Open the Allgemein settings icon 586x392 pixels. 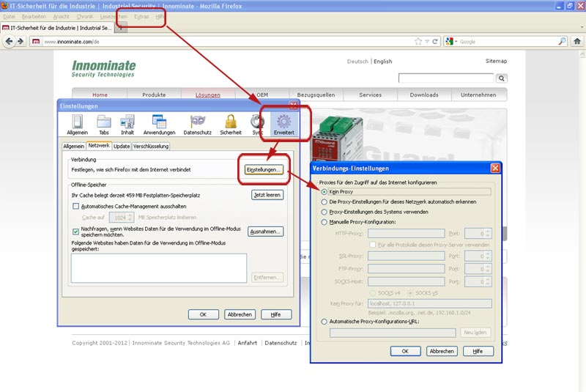pyautogui.click(x=77, y=122)
